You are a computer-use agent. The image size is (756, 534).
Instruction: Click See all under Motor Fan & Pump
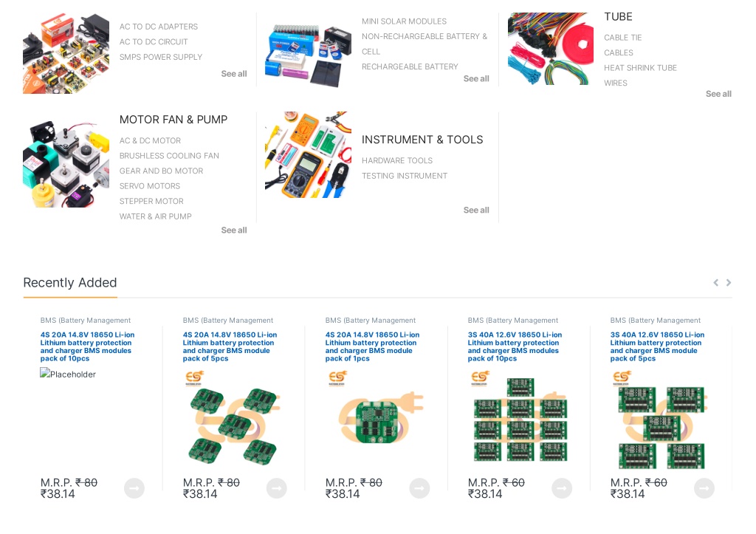coord(234,230)
